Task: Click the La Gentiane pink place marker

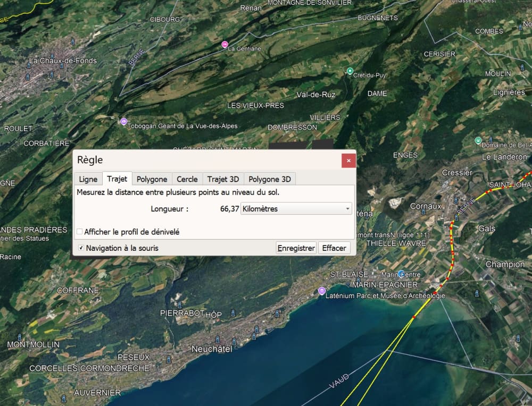Action: [x=225, y=45]
